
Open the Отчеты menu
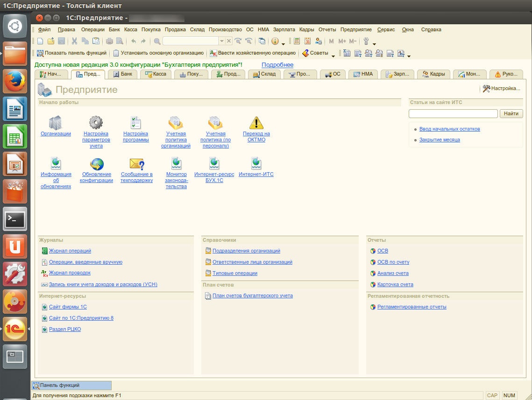point(327,29)
